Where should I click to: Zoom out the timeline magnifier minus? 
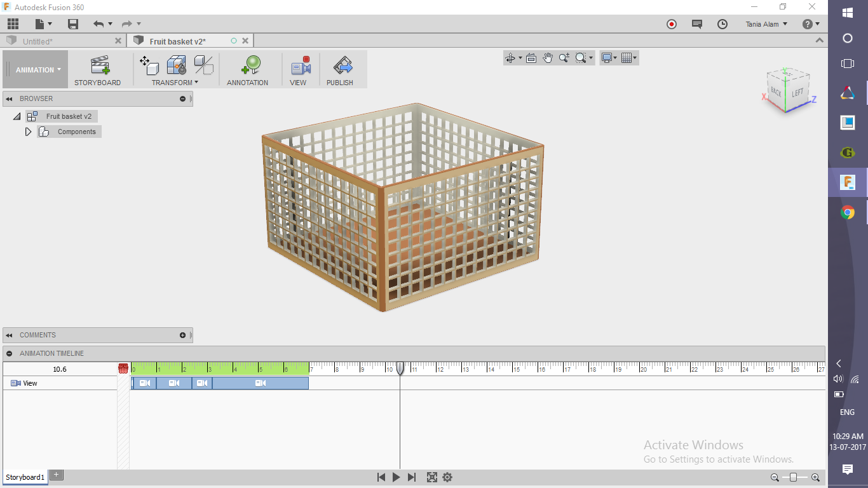[x=775, y=477]
